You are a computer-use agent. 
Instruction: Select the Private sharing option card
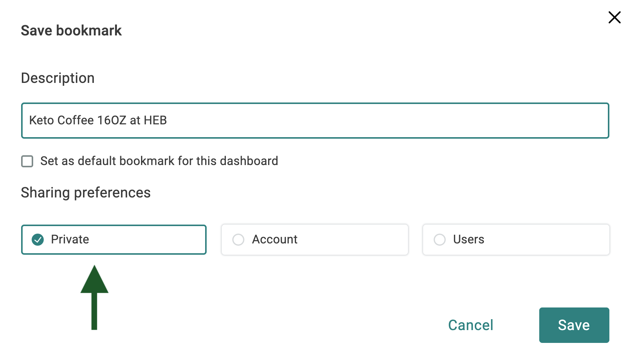[x=114, y=240]
